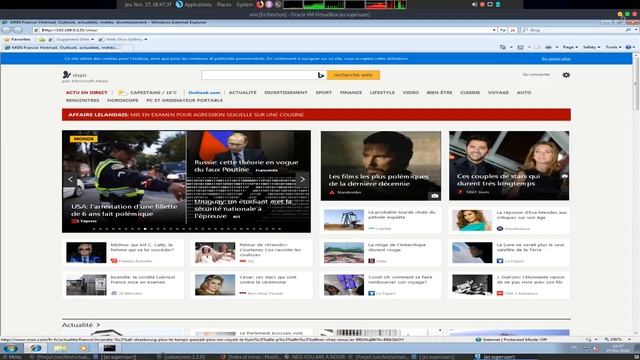Expand the IE Tools dropdown menu
Screen dimensions: 640x360
tap(613, 47)
